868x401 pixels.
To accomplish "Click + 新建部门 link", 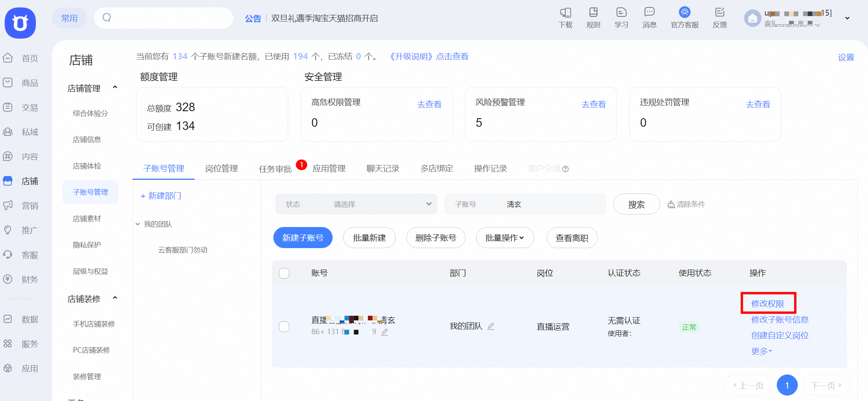I will 161,196.
